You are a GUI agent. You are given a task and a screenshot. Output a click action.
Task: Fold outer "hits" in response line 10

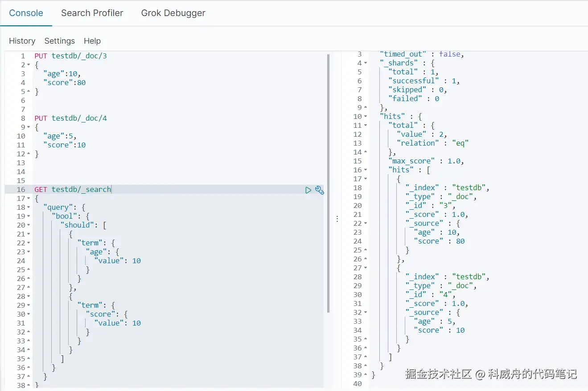click(366, 117)
